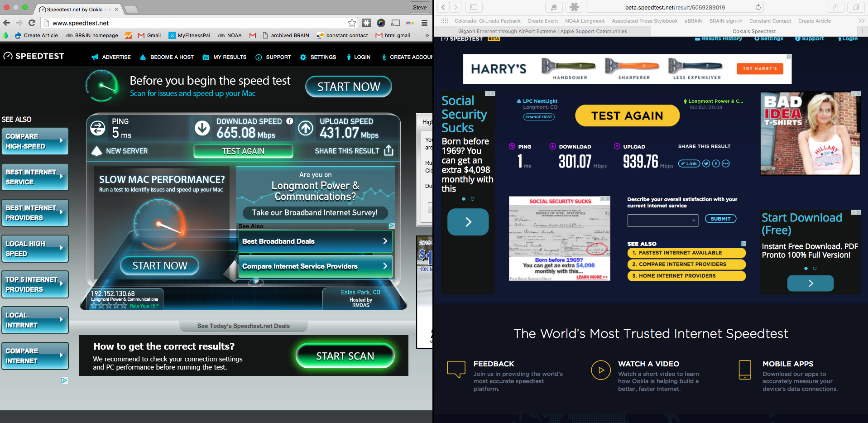Click Become a Host in Speedtest nav
The height and width of the screenshot is (423, 868).
[x=167, y=57]
